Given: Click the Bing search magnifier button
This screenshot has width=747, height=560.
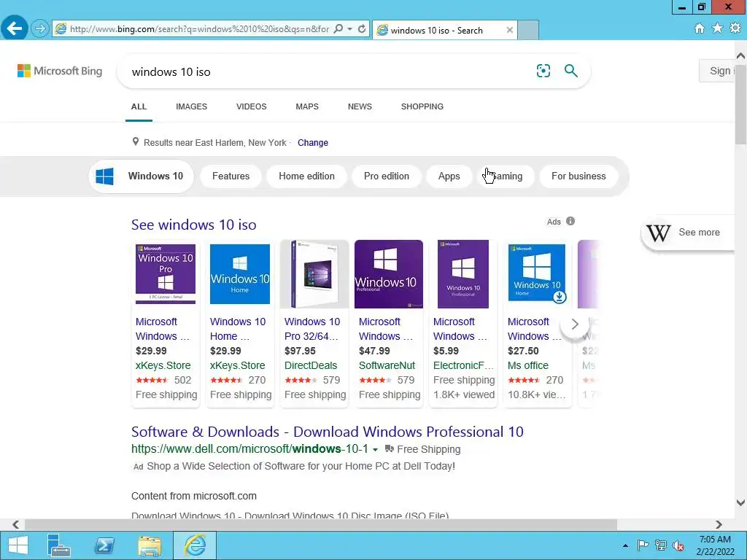Looking at the screenshot, I should pos(570,71).
